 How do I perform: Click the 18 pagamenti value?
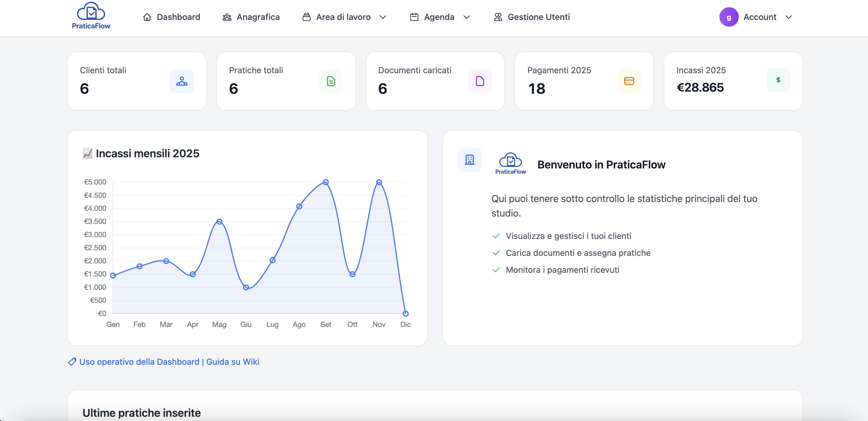click(536, 89)
